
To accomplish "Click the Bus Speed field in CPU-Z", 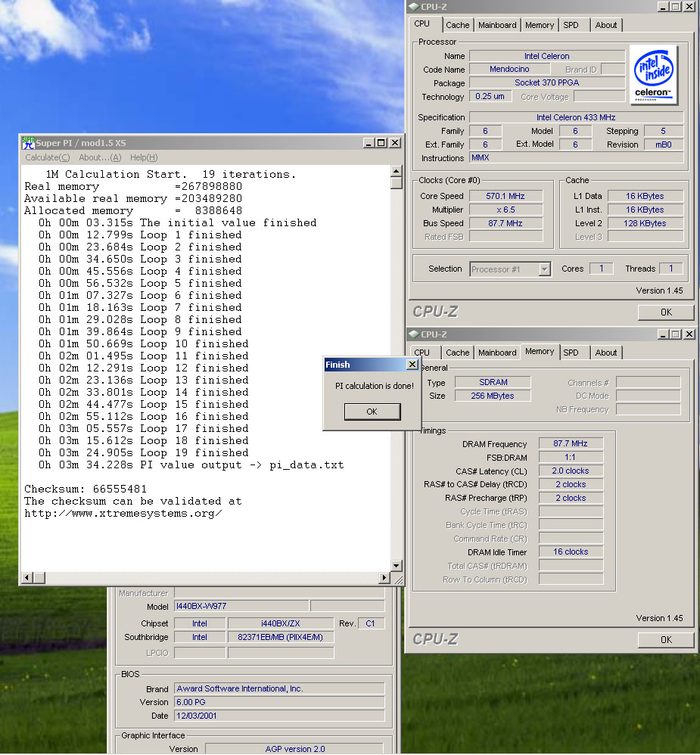I will (506, 223).
